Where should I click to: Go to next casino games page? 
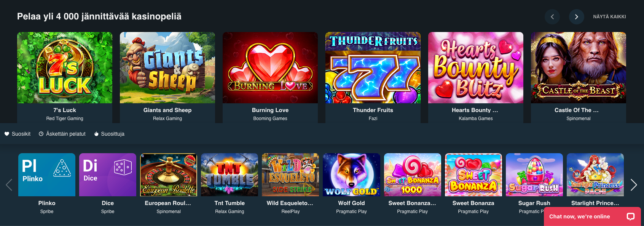coord(577,17)
